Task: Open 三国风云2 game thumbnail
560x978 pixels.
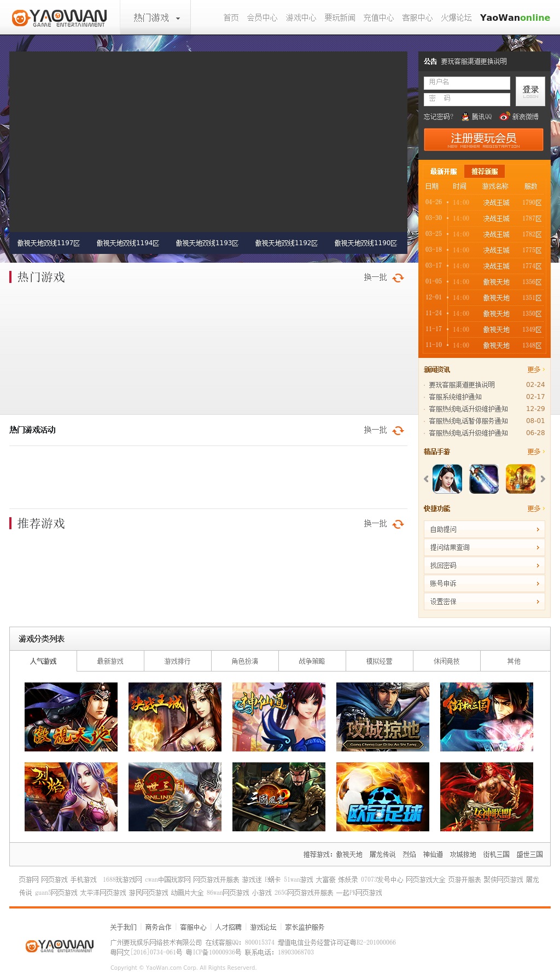Action: (279, 797)
